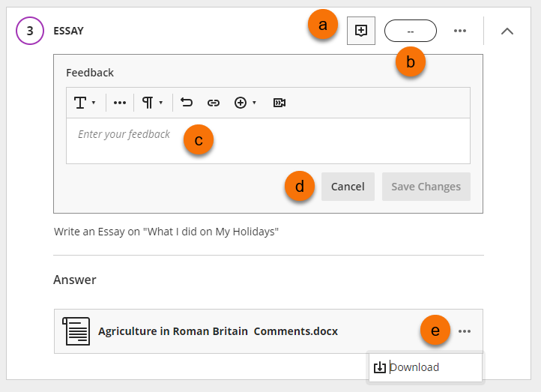Click the question number 3 circle
The width and height of the screenshot is (541, 392).
pos(30,31)
